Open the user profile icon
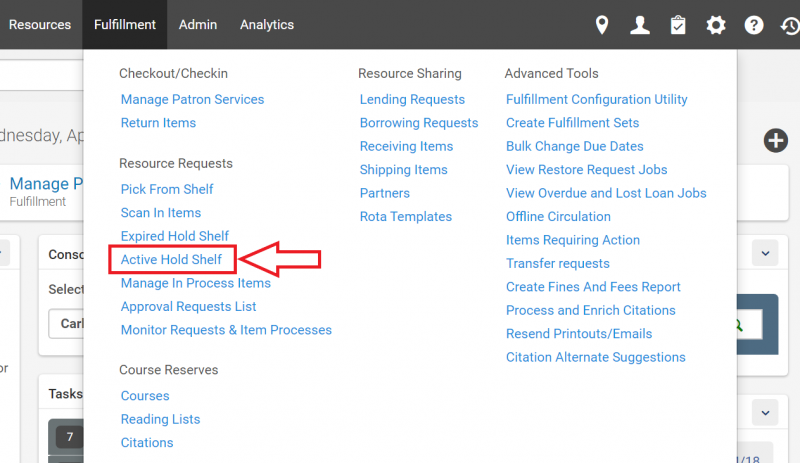 point(640,25)
